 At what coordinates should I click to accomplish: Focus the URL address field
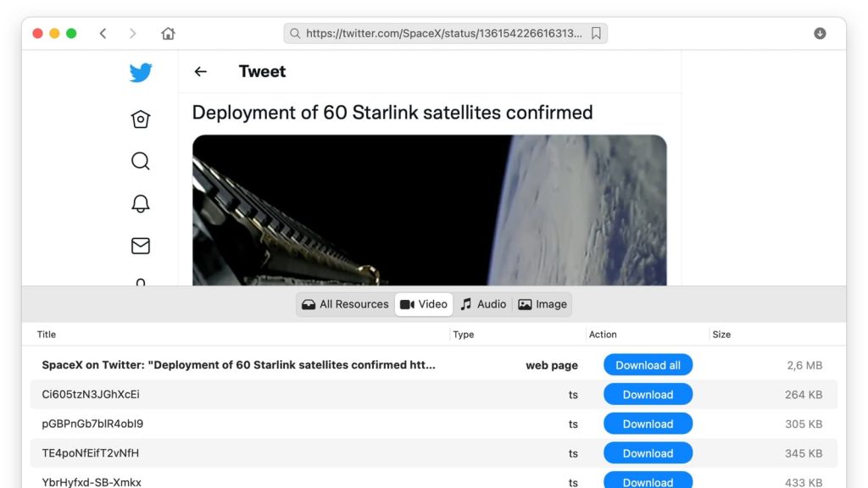coord(445,34)
